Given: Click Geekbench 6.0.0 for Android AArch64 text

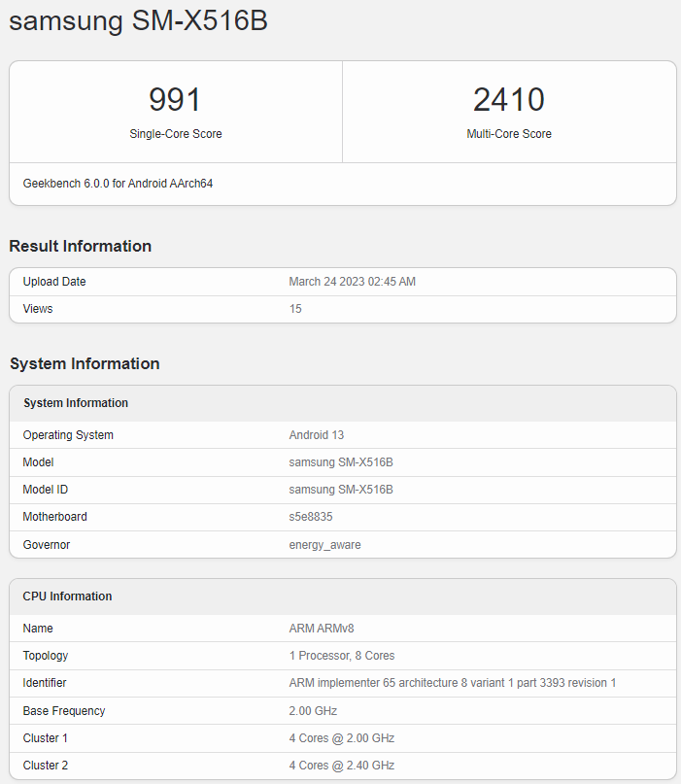Looking at the screenshot, I should pos(118,184).
